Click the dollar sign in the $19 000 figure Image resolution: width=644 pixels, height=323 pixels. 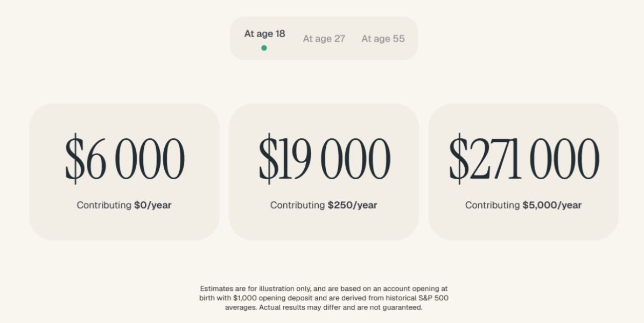pyautogui.click(x=268, y=159)
